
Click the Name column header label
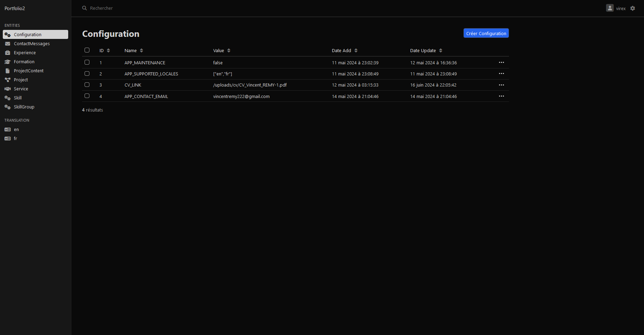pyautogui.click(x=130, y=51)
